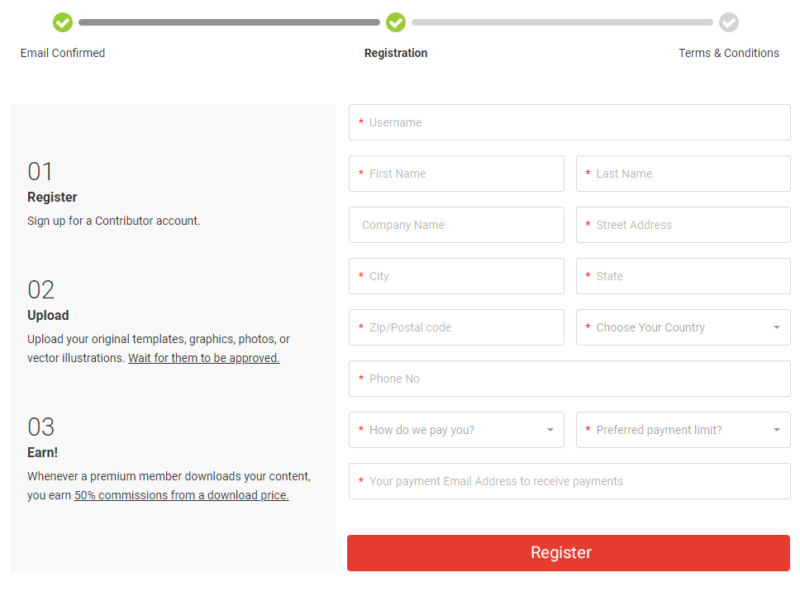Select the Registration step label

[x=395, y=52]
